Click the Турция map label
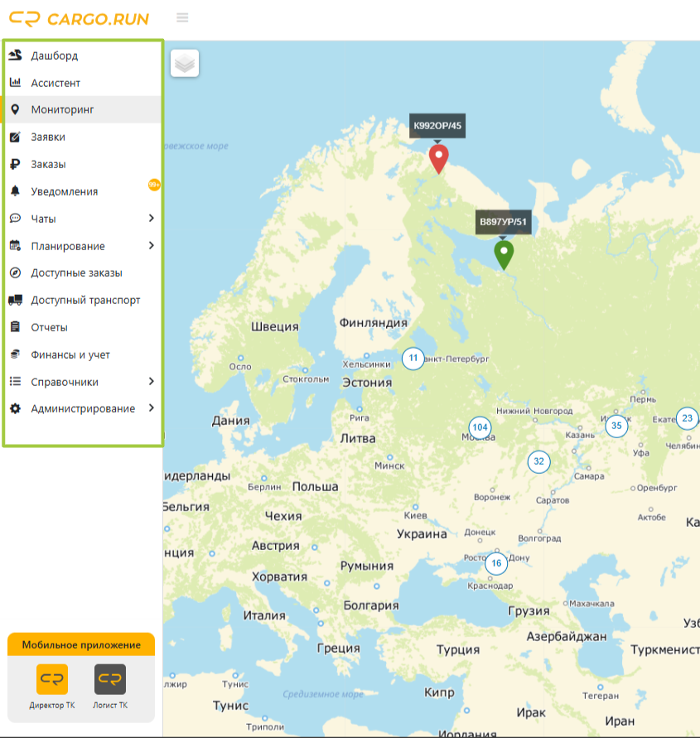This screenshot has height=738, width=700. coord(458,650)
